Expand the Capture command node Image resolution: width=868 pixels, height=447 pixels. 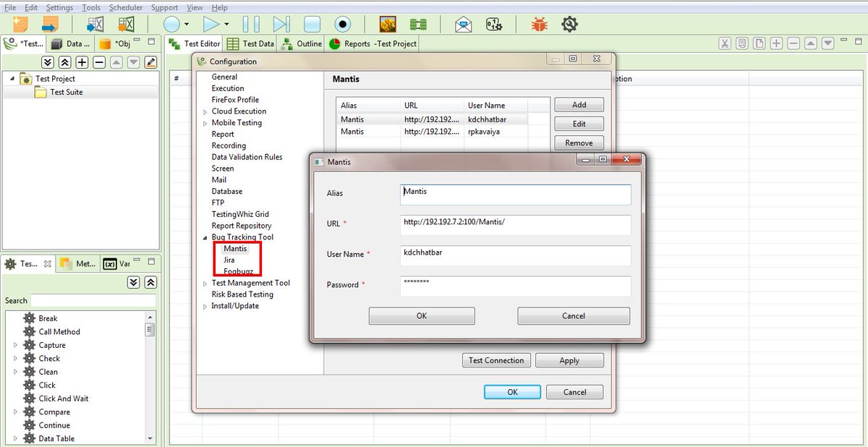pos(16,346)
